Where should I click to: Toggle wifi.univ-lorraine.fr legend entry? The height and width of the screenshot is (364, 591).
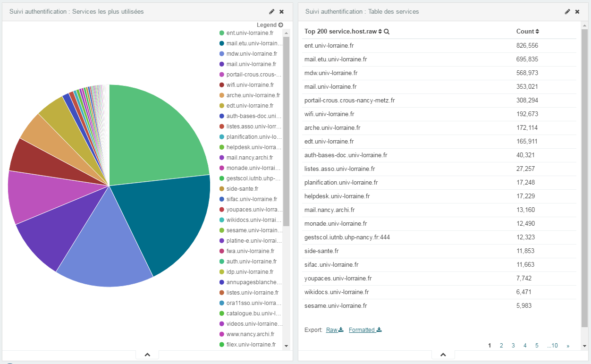pos(250,85)
